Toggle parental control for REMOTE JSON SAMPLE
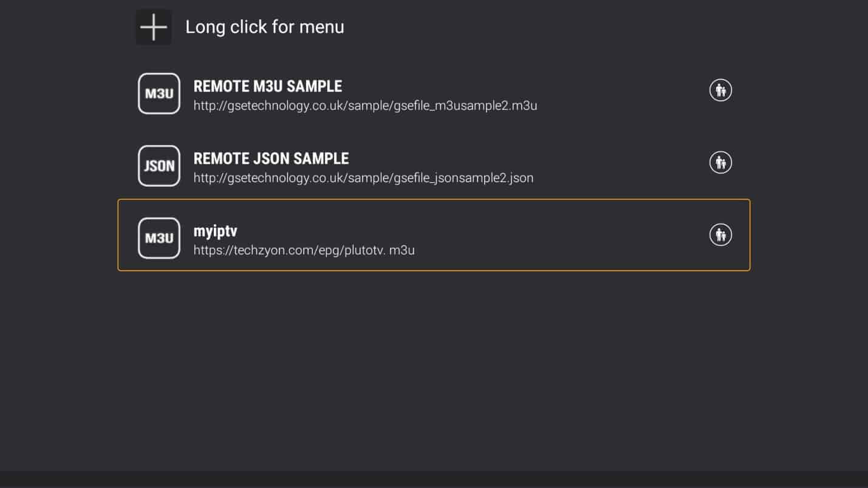The height and width of the screenshot is (488, 868). pyautogui.click(x=720, y=163)
